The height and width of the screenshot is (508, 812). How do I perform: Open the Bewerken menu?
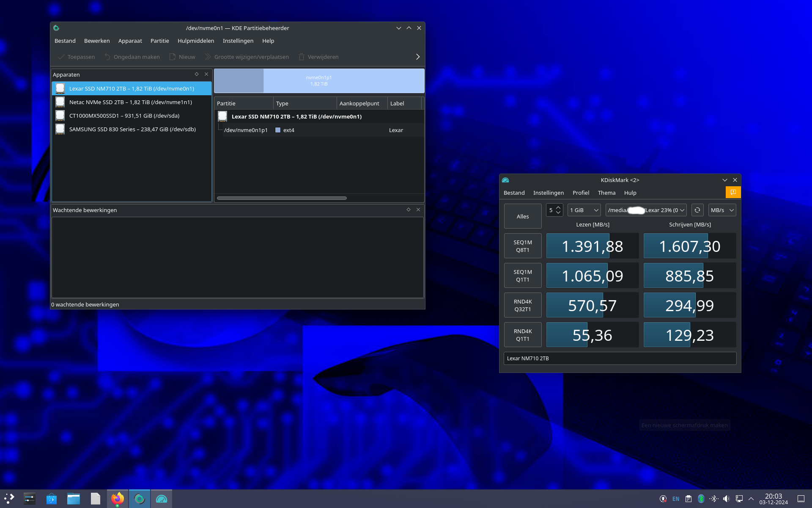coord(97,41)
